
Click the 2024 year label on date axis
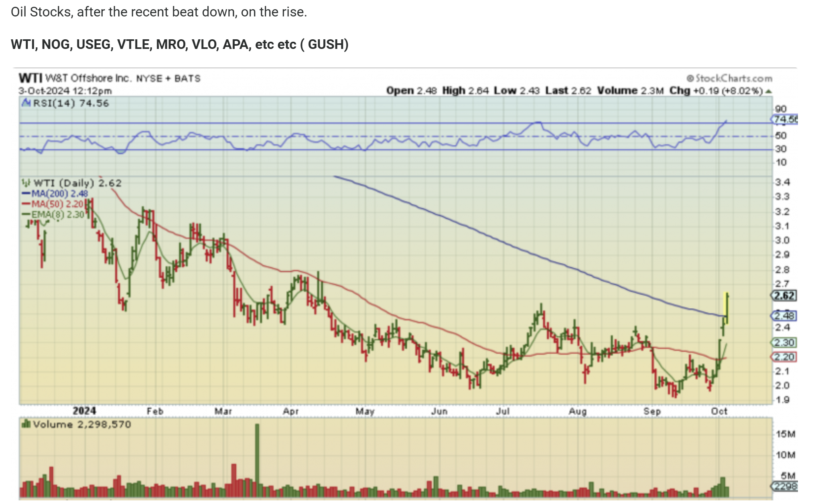click(x=84, y=411)
